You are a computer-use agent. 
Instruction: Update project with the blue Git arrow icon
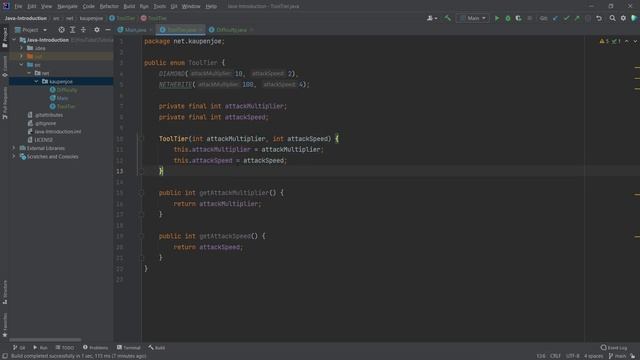(556, 18)
